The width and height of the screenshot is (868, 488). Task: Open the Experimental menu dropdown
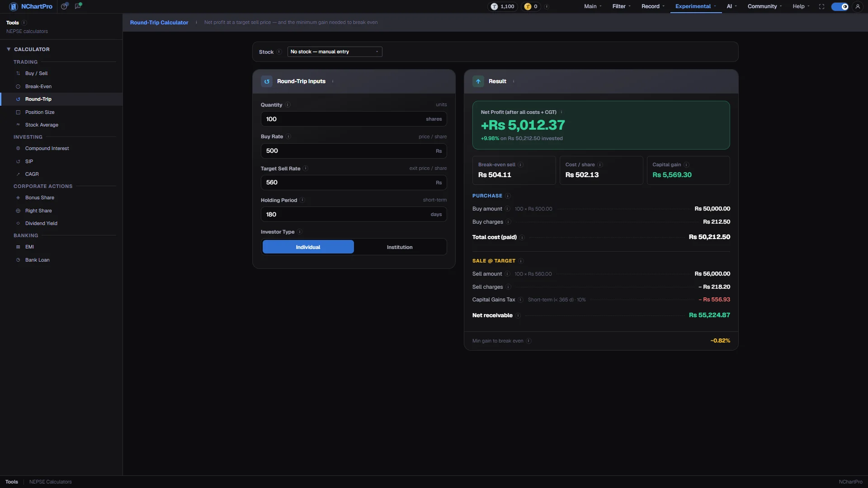click(x=696, y=6)
